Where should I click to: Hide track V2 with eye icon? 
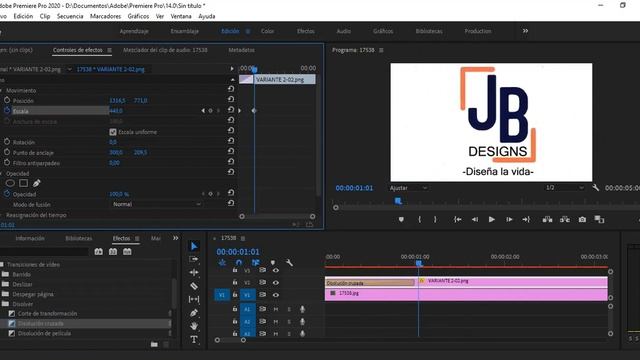pyautogui.click(x=276, y=282)
